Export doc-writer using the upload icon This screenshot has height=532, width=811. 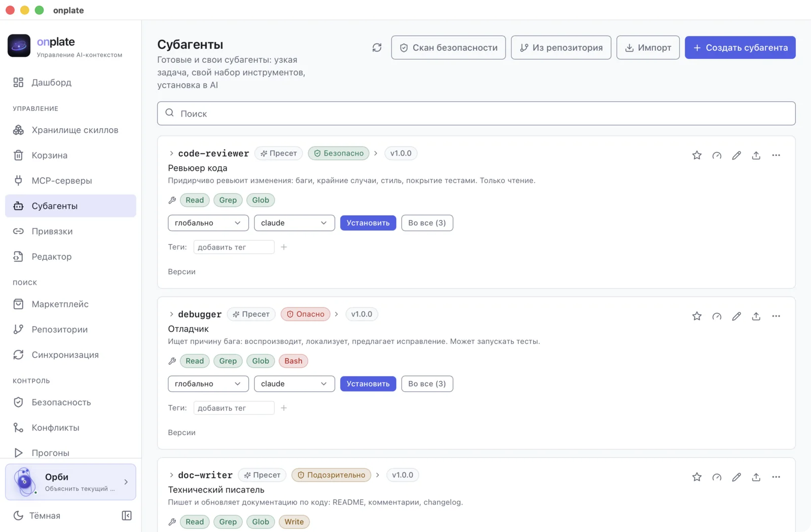[x=756, y=477]
